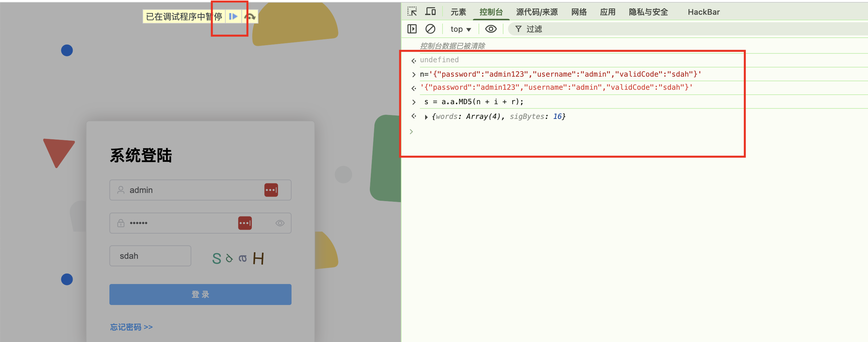The height and width of the screenshot is (342, 868).
Task: Click the step over icon in debugger overlay
Action: pos(250,16)
